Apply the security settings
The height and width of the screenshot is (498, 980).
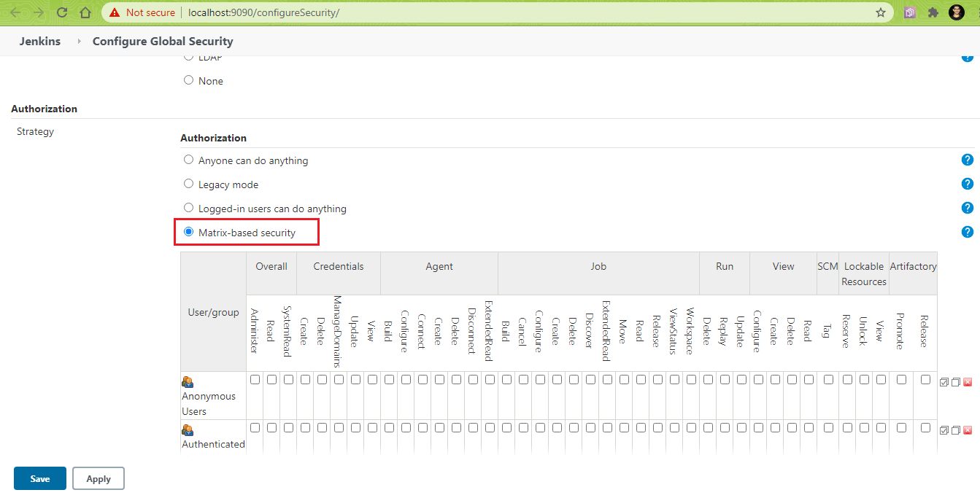coord(99,478)
